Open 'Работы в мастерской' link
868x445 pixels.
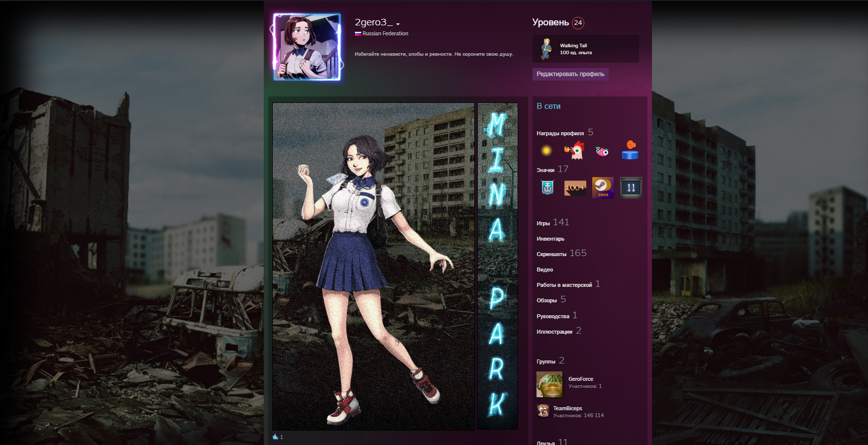[564, 285]
